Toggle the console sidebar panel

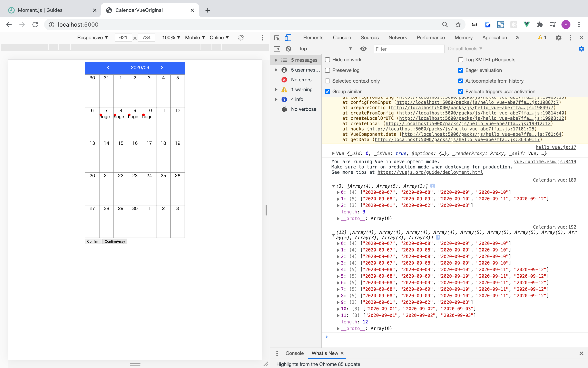(277, 49)
